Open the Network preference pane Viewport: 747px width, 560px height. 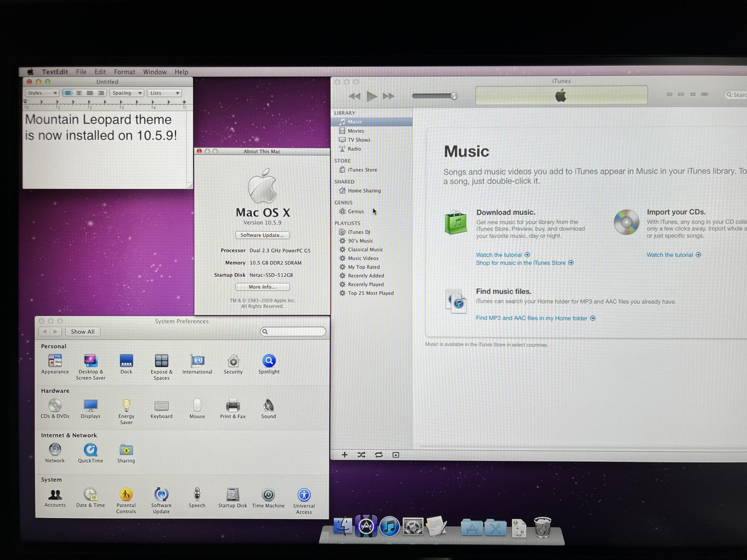tap(55, 453)
